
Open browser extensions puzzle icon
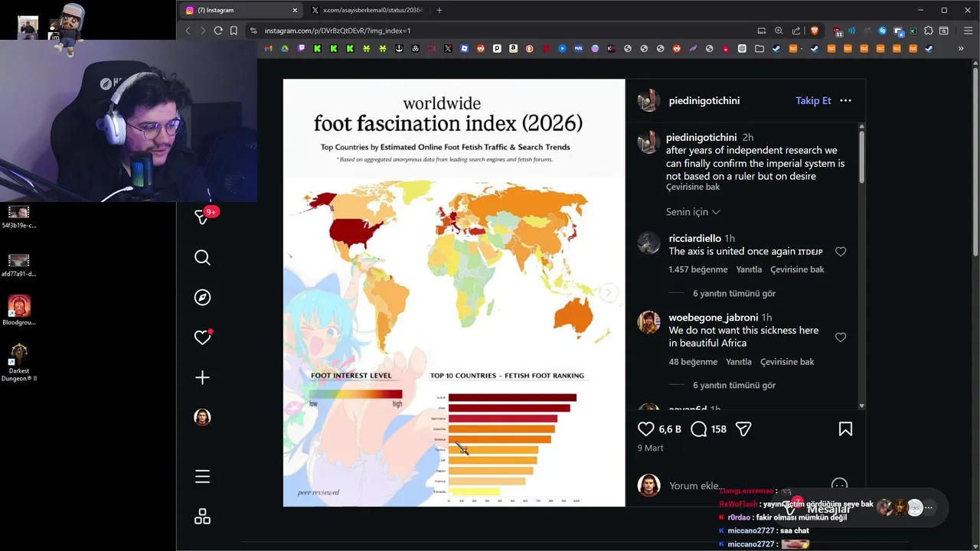pos(929,31)
